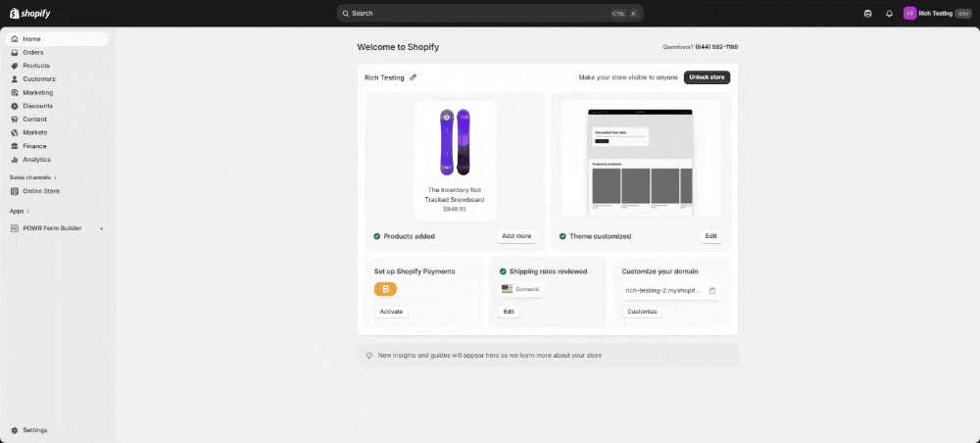Click the Unlock store button
Viewport: 980px width, 443px height.
pyautogui.click(x=707, y=77)
